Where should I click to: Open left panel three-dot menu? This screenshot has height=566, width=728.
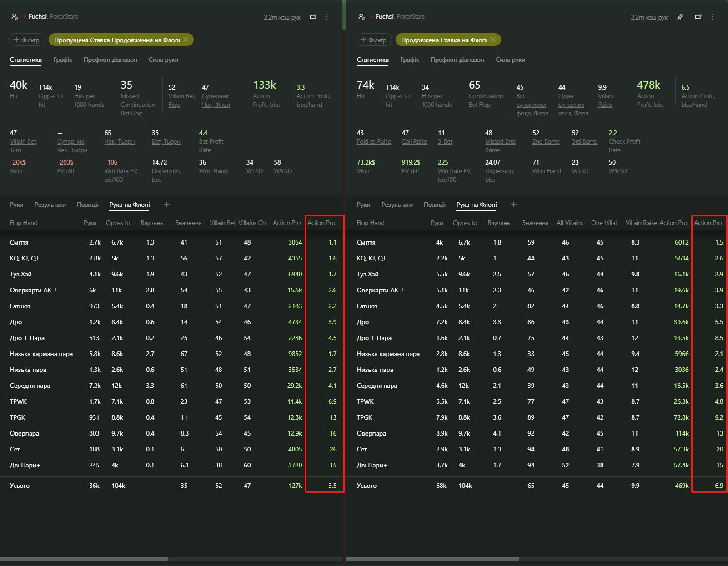(327, 17)
